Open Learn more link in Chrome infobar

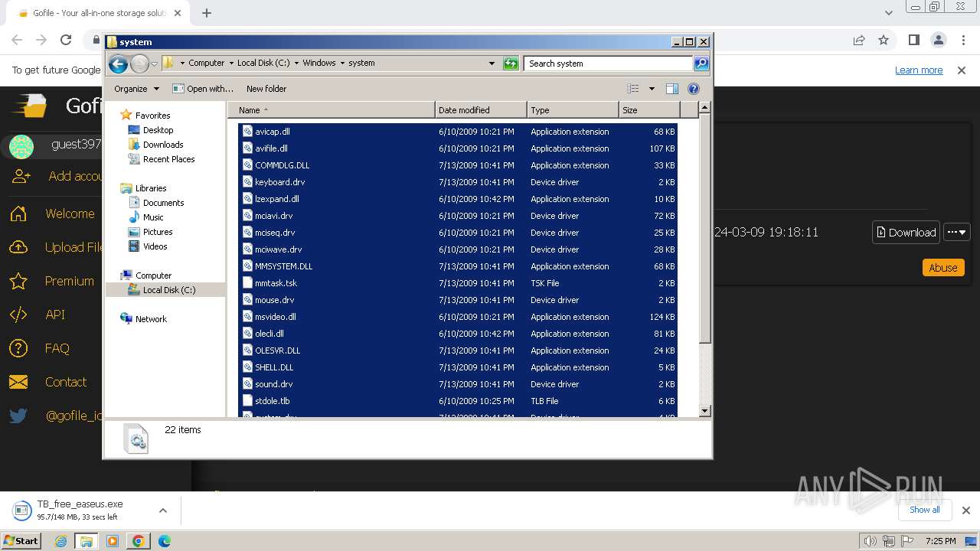click(919, 70)
